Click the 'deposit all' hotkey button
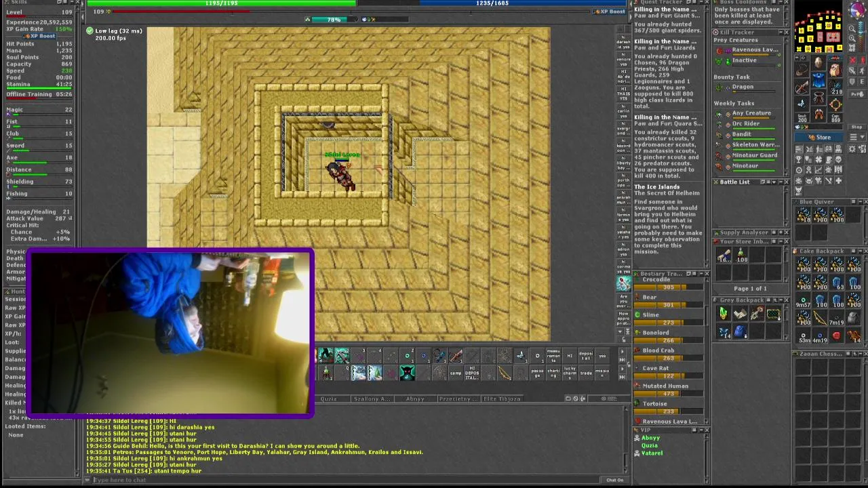The image size is (868, 488). [586, 356]
